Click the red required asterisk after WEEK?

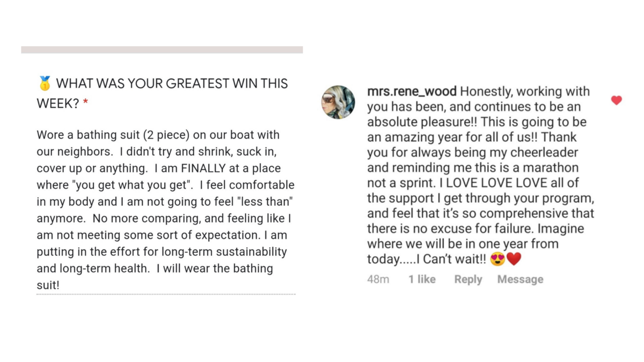85,103
